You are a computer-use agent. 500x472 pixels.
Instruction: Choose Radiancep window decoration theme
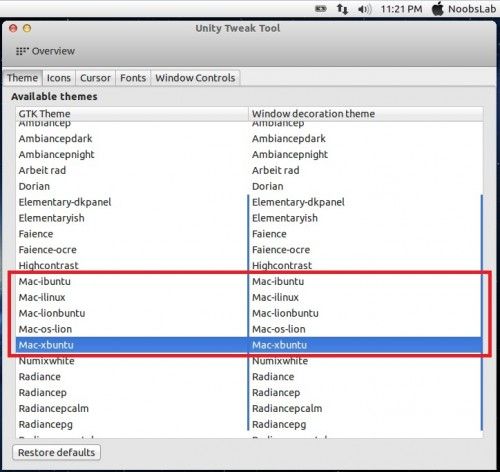366,393
